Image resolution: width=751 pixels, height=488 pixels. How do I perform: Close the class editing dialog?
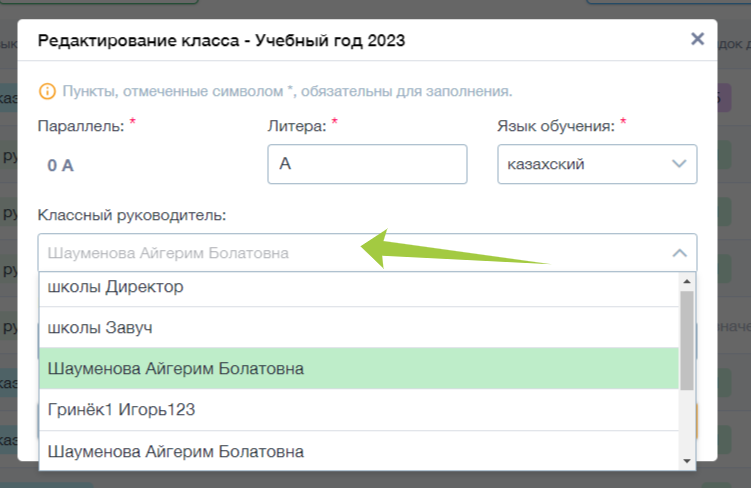pyautogui.click(x=697, y=39)
